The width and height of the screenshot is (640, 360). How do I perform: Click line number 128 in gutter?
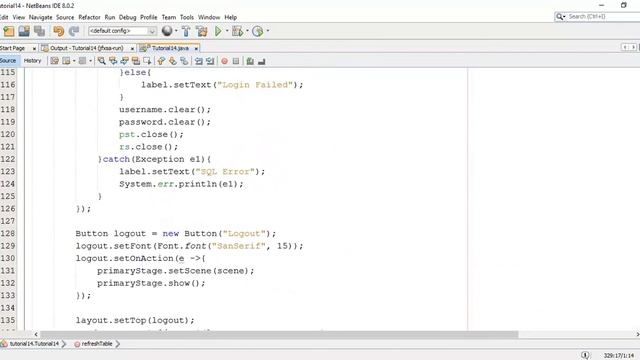pos(8,233)
